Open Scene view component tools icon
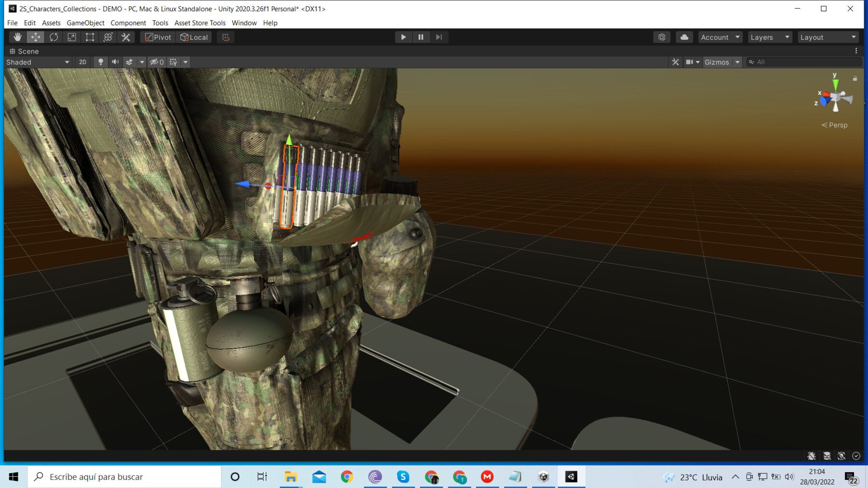 676,62
